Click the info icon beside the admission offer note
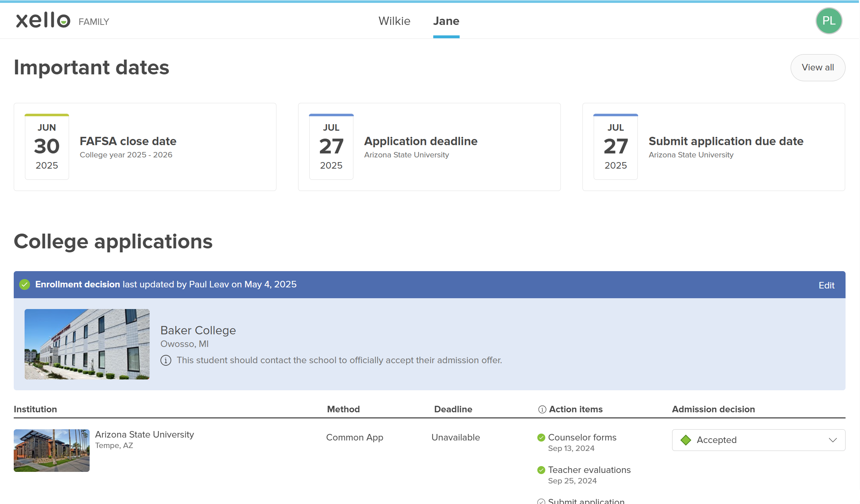Viewport: 860px width, 504px height. 166,360
